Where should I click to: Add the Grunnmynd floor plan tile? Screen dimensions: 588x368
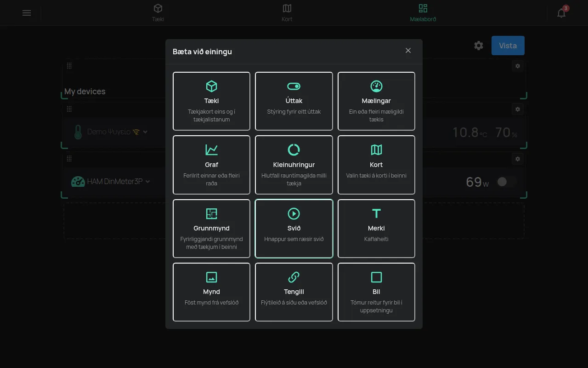(211, 229)
